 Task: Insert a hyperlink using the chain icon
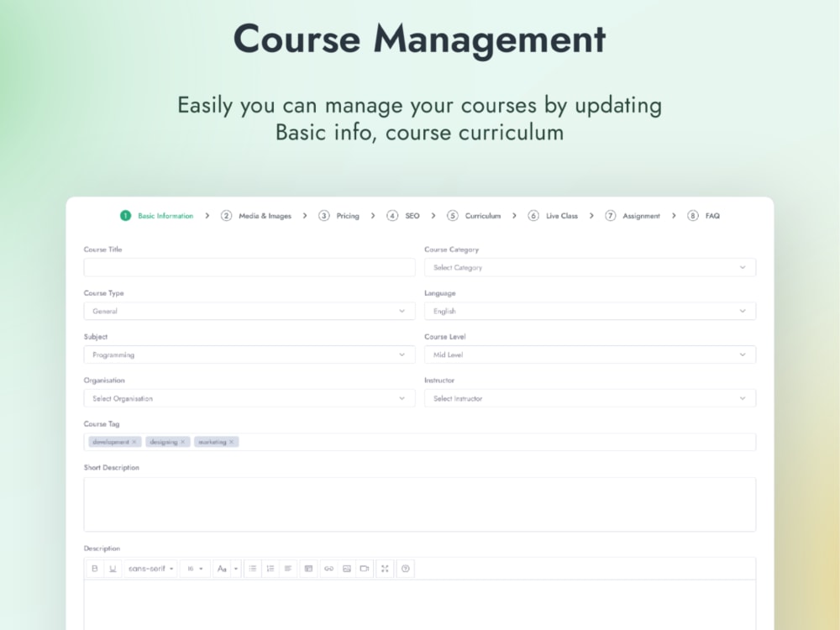pos(329,569)
